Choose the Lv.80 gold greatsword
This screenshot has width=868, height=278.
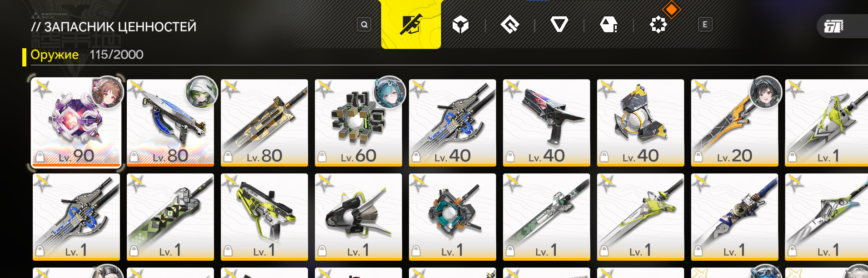(x=264, y=123)
